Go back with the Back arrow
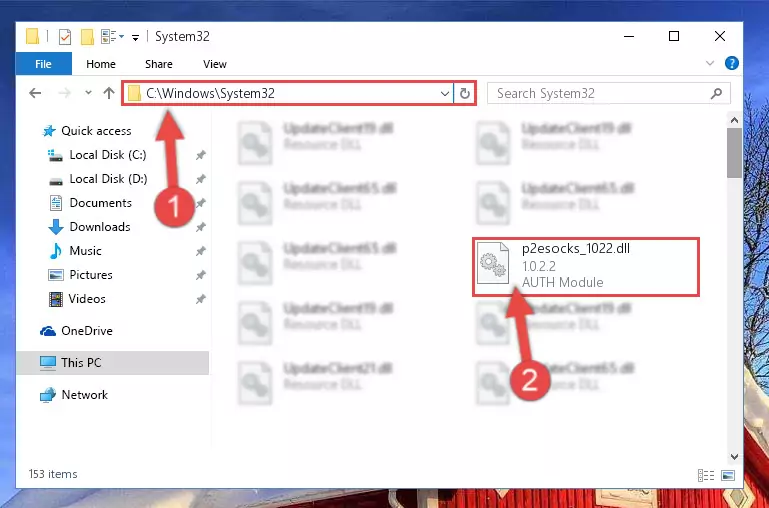Image resolution: width=769 pixels, height=508 pixels. tap(35, 93)
